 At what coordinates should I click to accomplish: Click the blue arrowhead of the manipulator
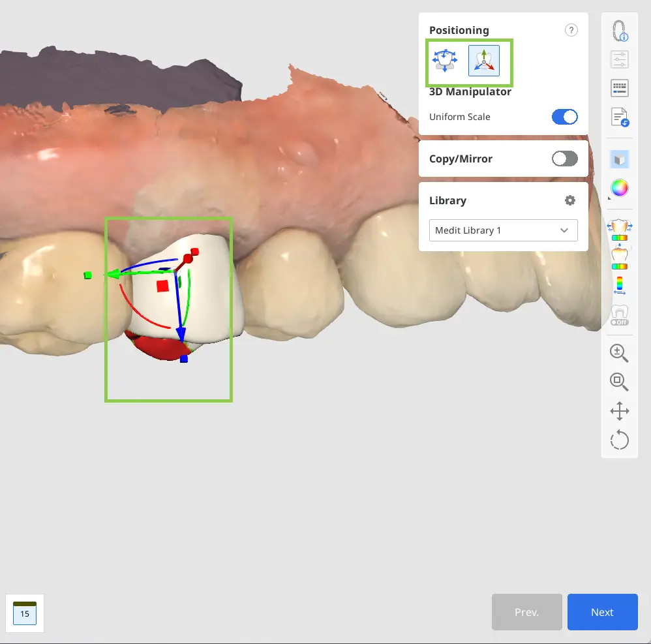click(181, 334)
